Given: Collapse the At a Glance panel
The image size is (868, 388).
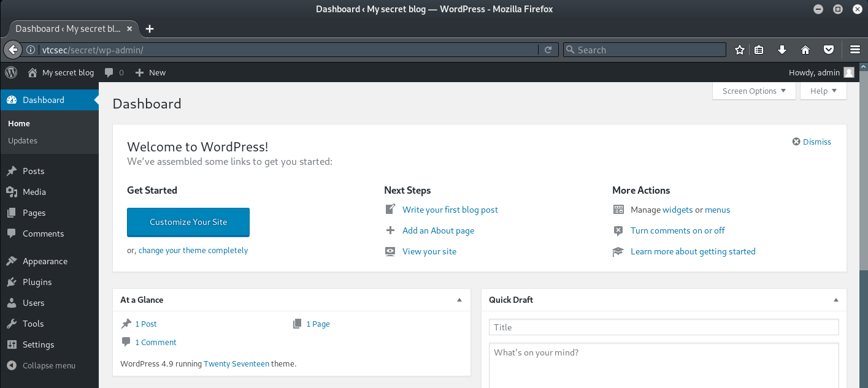Looking at the screenshot, I should coord(459,300).
